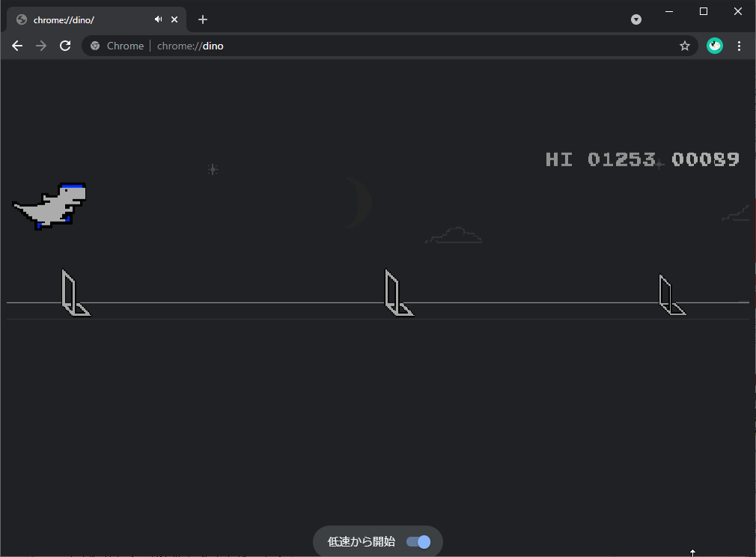This screenshot has width=756, height=557.
Task: Open the profile avatar menu
Action: 715,46
